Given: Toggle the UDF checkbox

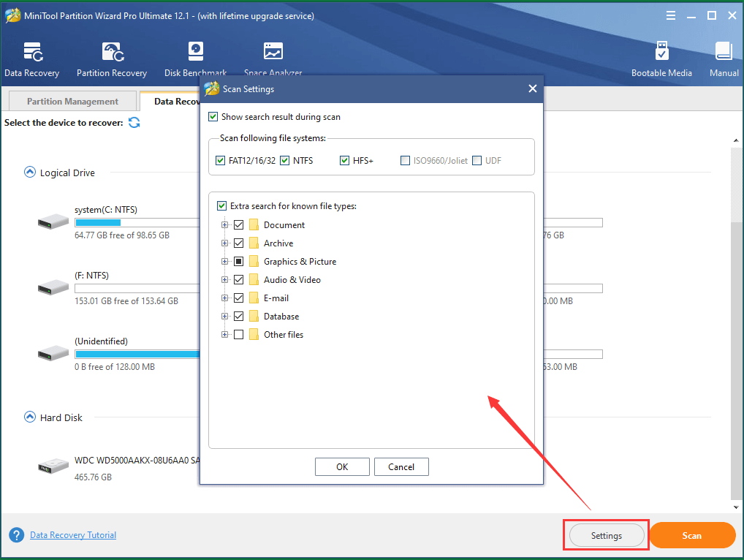Looking at the screenshot, I should [x=477, y=160].
